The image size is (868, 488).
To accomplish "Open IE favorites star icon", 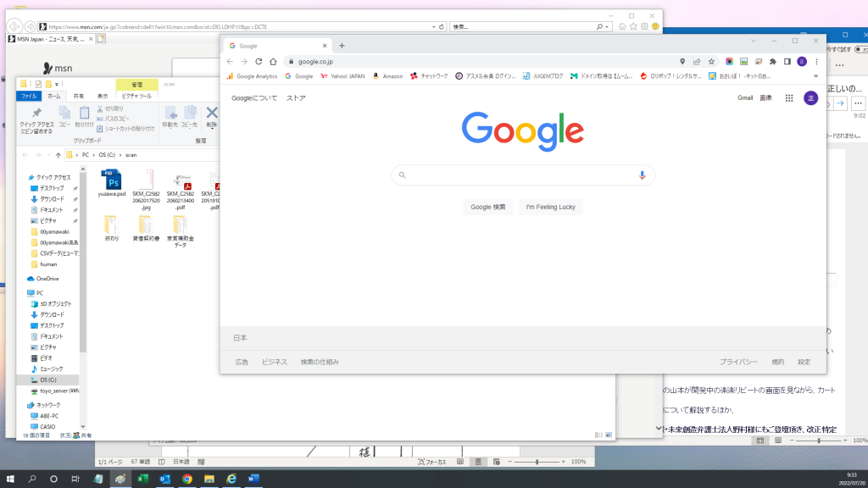I will coord(633,26).
